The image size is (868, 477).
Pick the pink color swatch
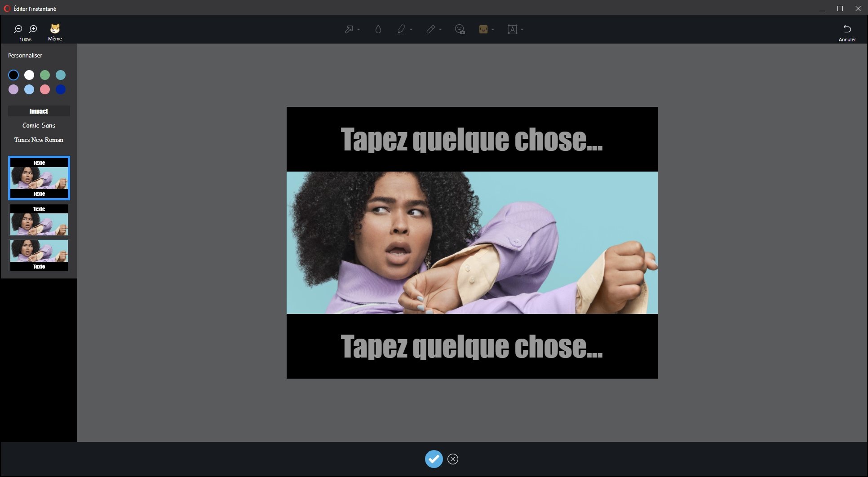45,89
